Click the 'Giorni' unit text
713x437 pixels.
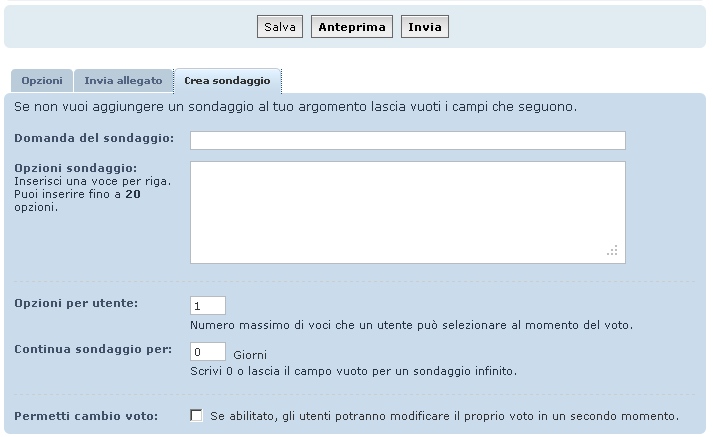pyautogui.click(x=249, y=354)
